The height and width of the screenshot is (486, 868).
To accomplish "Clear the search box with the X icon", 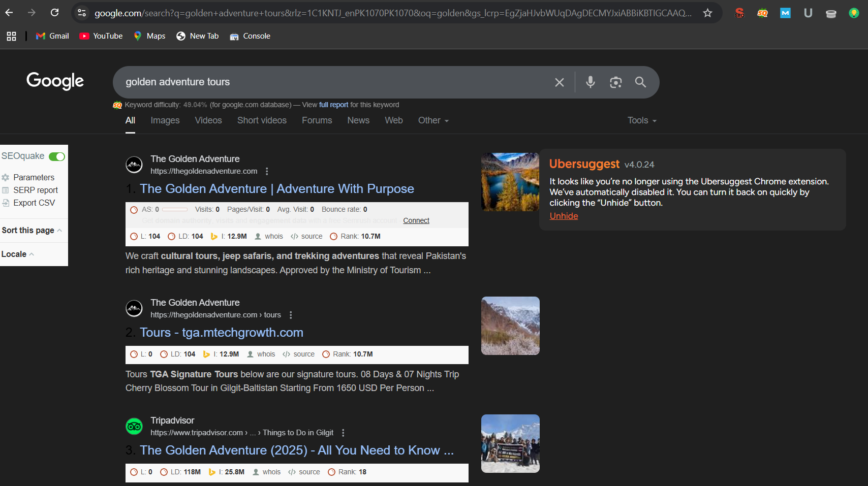I will (x=560, y=82).
